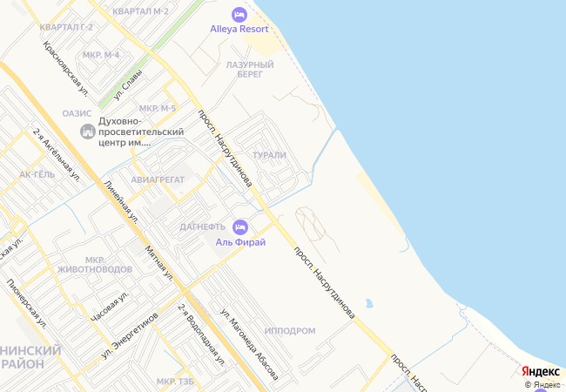Select the Аль Фирай place label
The image size is (566, 392).
pyautogui.click(x=240, y=242)
